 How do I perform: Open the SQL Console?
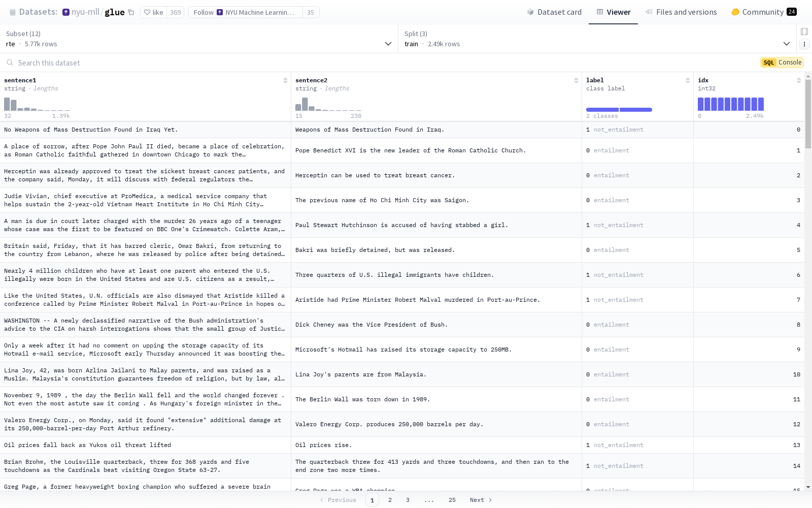[x=782, y=62]
